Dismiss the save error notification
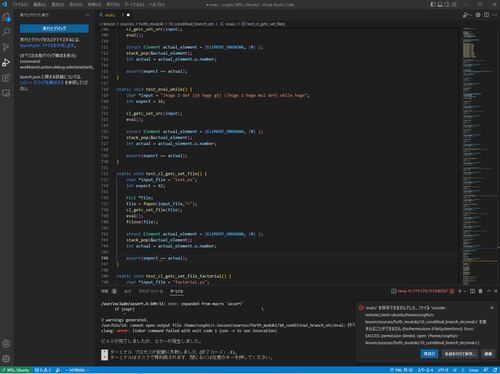Screen dimensions: 500x374 pos(492,308)
